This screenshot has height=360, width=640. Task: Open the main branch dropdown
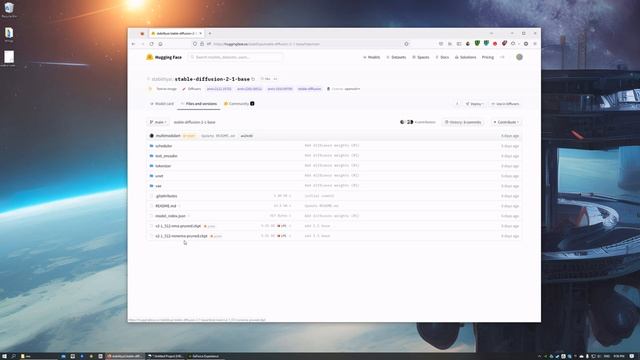[158, 122]
